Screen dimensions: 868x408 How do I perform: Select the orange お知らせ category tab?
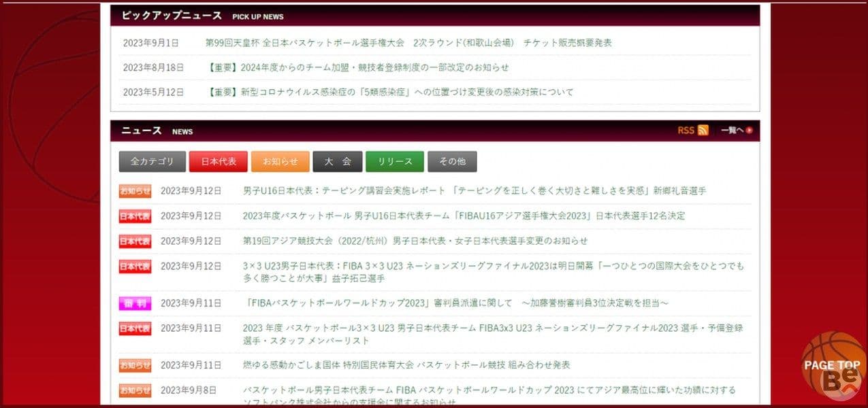click(280, 162)
